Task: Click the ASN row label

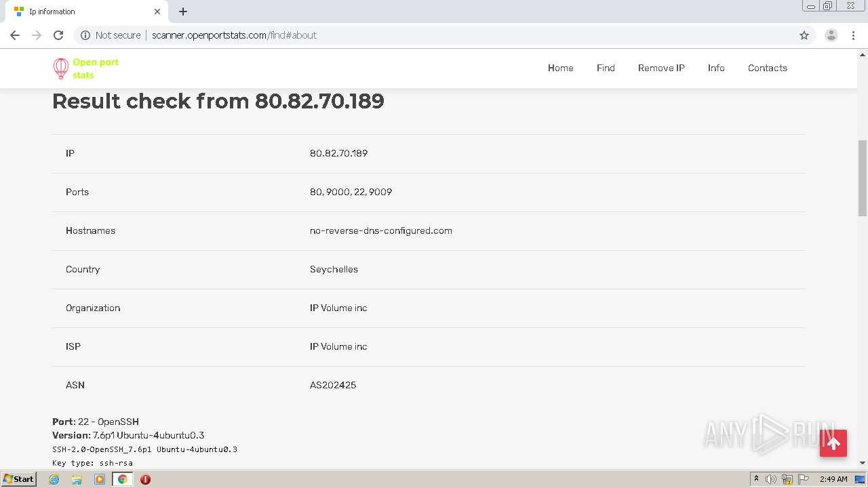Action: click(x=75, y=385)
